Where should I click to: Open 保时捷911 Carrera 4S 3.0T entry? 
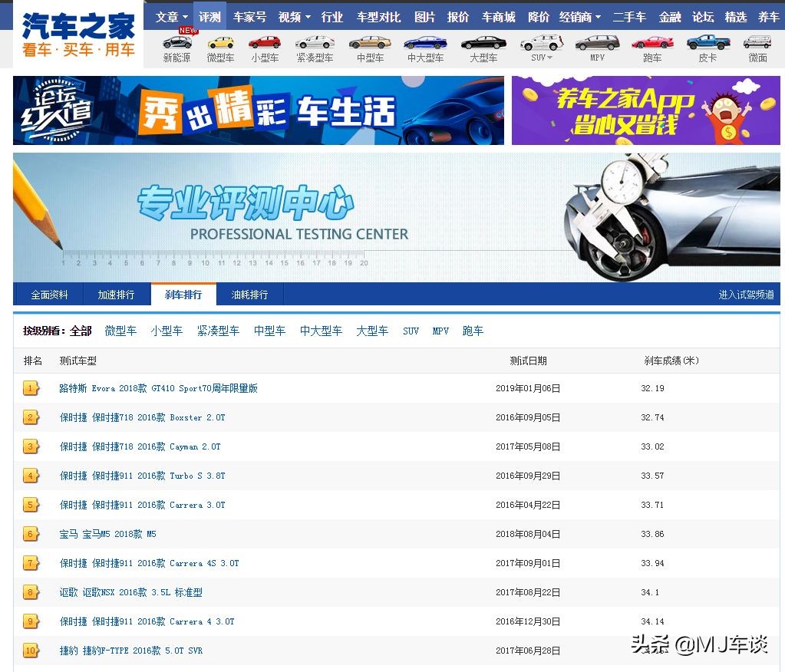pyautogui.click(x=149, y=563)
